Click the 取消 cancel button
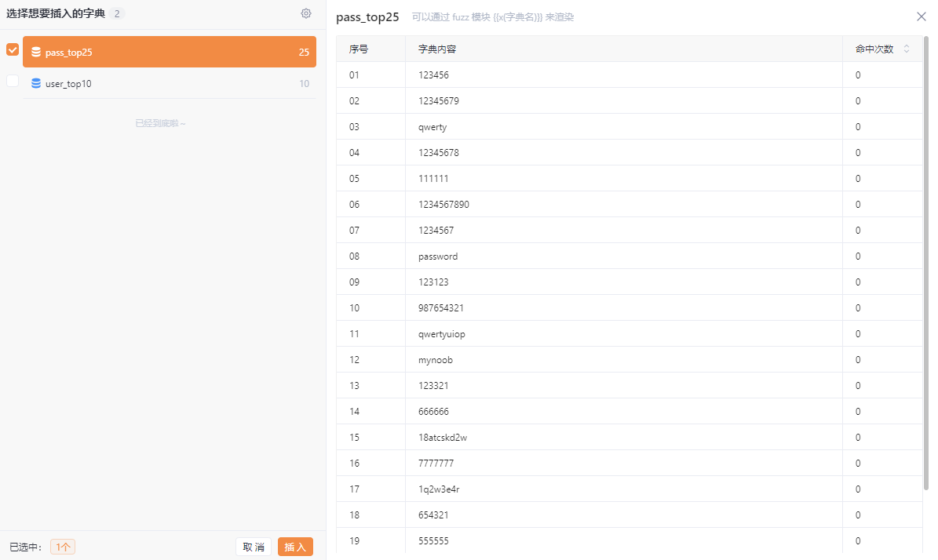The height and width of the screenshot is (560, 938). (254, 547)
